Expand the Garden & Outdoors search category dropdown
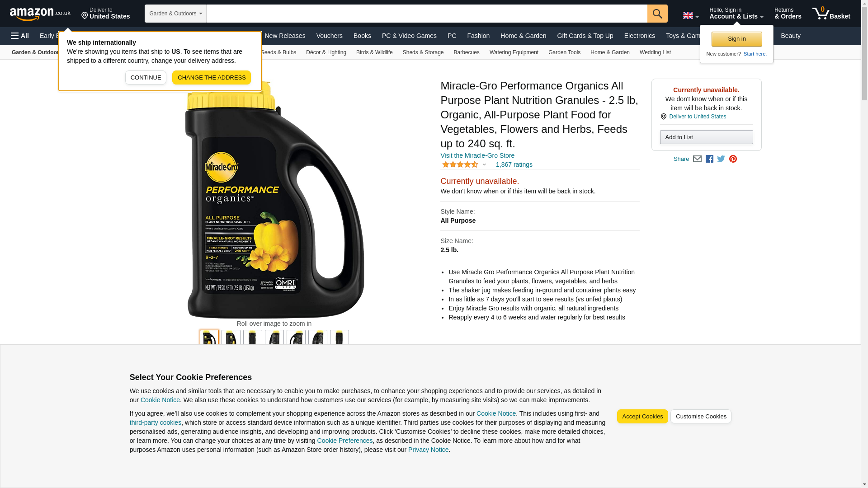 point(175,14)
